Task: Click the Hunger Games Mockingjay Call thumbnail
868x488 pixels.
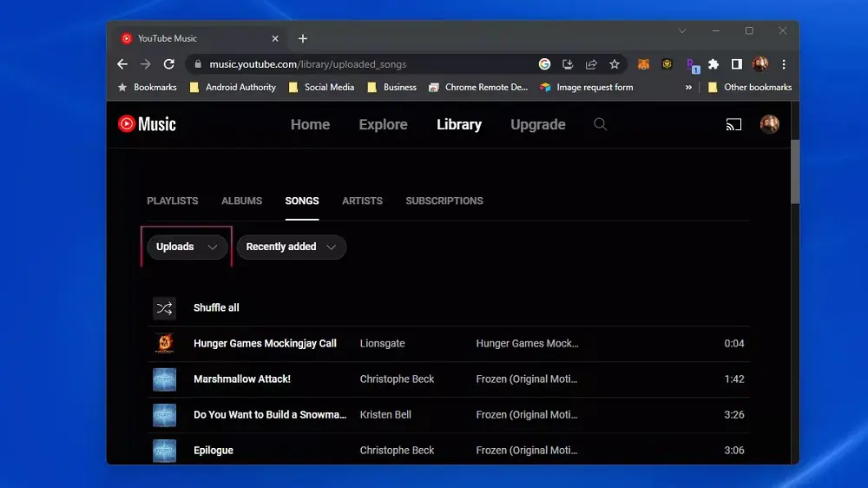Action: point(164,344)
